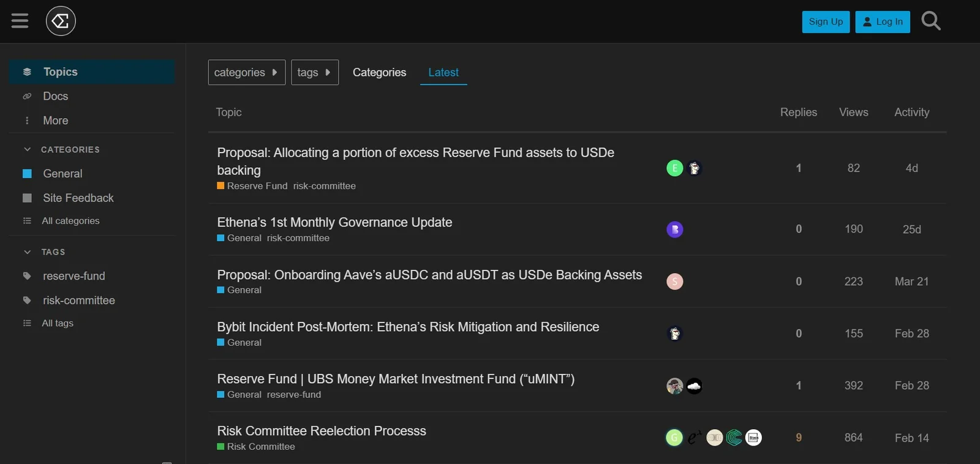The image size is (980, 464).
Task: Open pink S avatar on Aave onboarding proposal
Action: tap(674, 282)
